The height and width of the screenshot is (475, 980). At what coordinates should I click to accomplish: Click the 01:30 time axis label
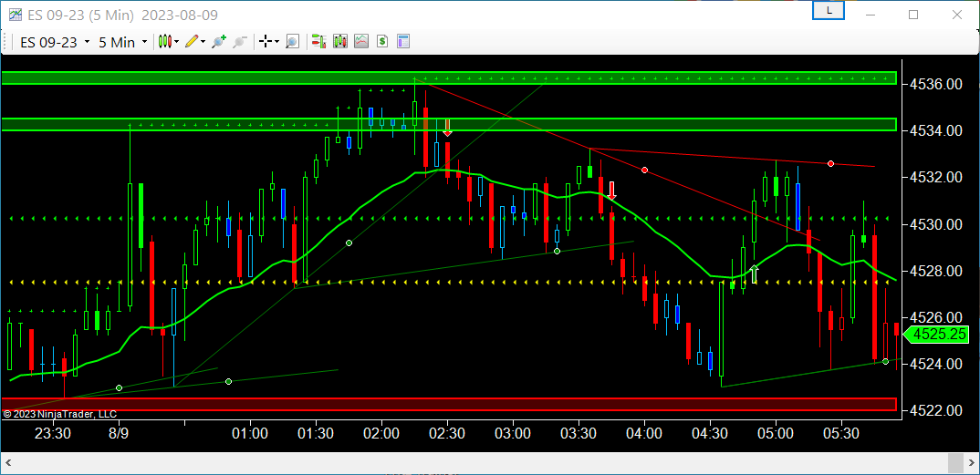click(x=316, y=432)
